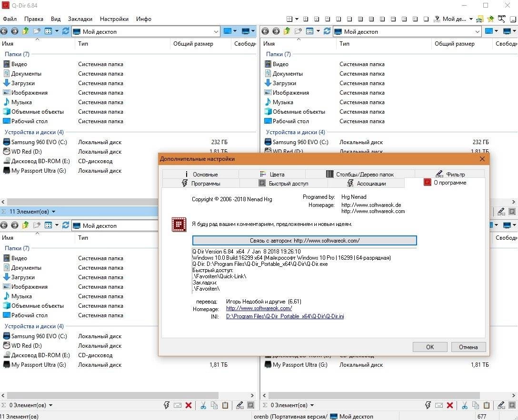Refresh the top-right pane

tap(327, 31)
